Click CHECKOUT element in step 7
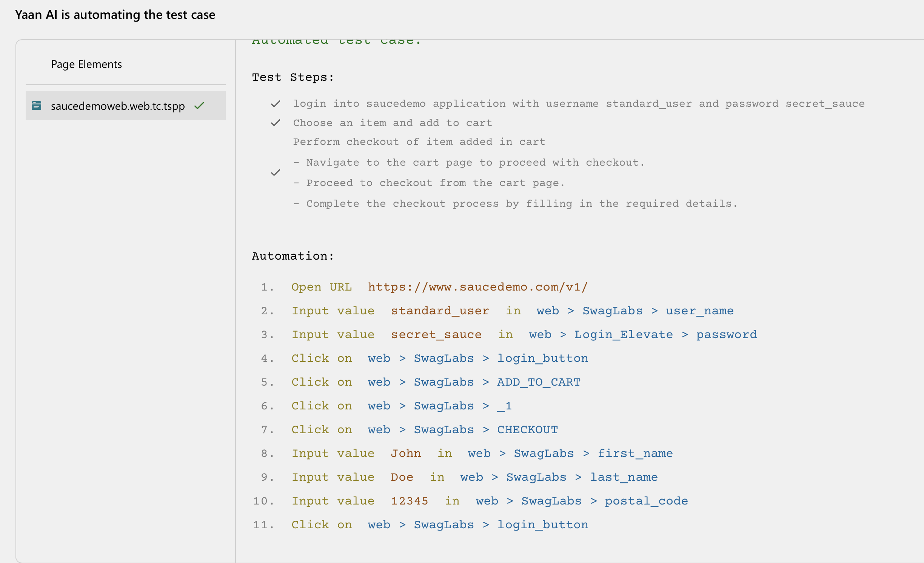The height and width of the screenshot is (563, 924). coord(527,430)
